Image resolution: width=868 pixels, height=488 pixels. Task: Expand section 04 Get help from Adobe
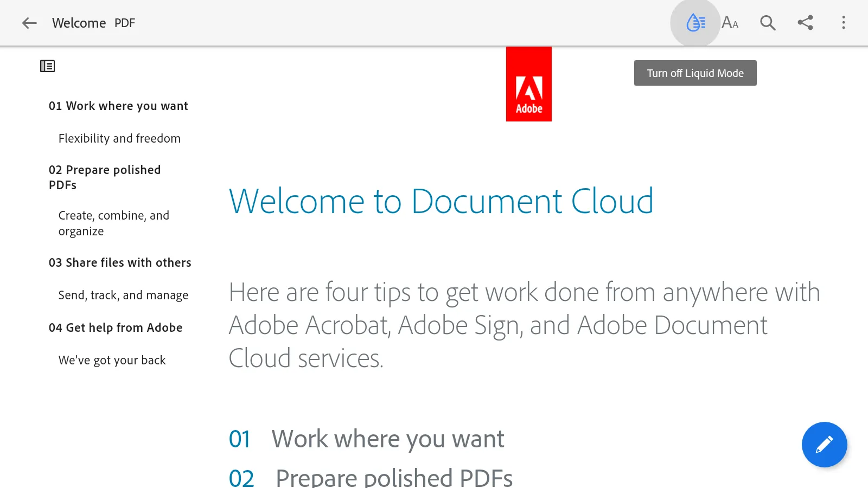[116, 328]
